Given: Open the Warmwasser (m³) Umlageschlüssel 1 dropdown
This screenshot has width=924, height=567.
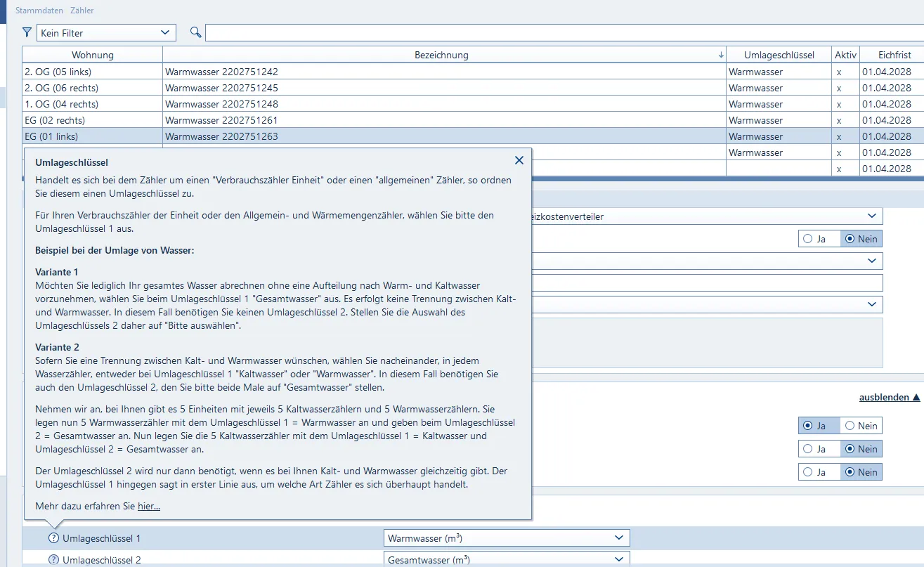Looking at the screenshot, I should tap(507, 538).
